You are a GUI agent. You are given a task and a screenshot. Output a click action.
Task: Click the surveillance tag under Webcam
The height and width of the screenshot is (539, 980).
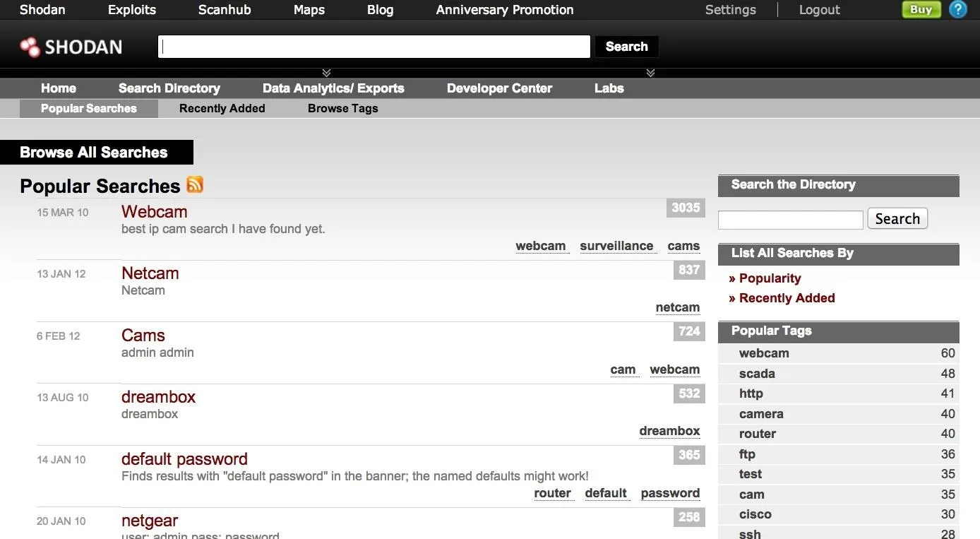point(616,246)
